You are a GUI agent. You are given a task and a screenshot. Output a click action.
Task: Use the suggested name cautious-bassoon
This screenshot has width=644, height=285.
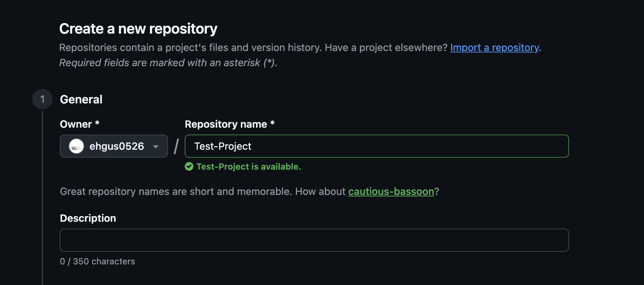391,191
